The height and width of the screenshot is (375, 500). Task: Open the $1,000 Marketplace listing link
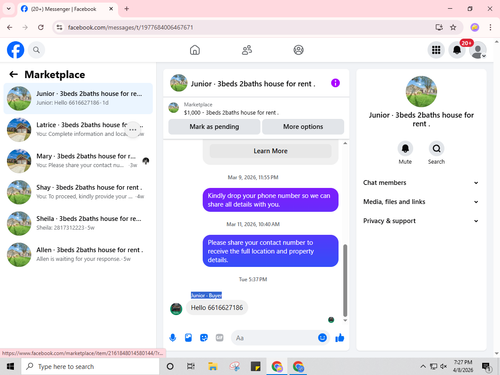[x=231, y=113]
